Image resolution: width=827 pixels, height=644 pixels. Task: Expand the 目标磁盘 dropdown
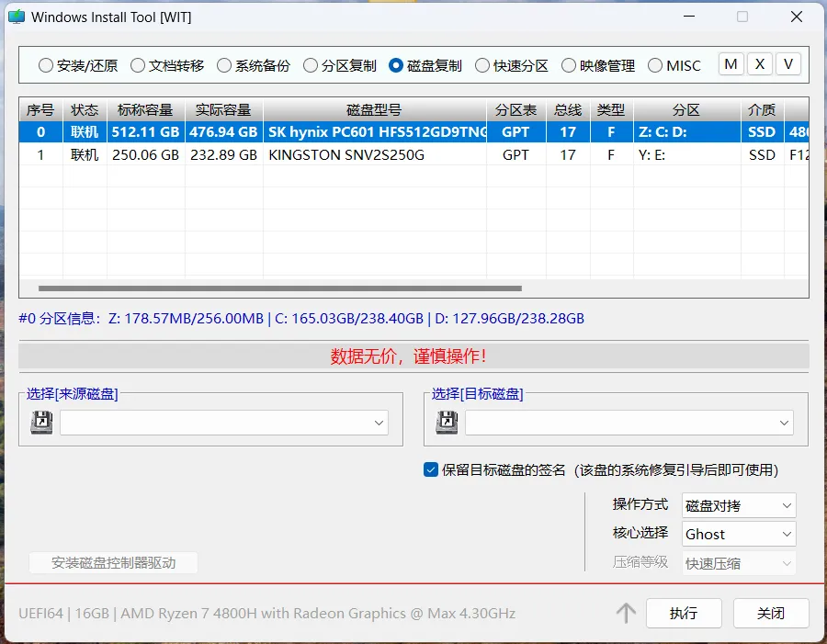tap(629, 423)
